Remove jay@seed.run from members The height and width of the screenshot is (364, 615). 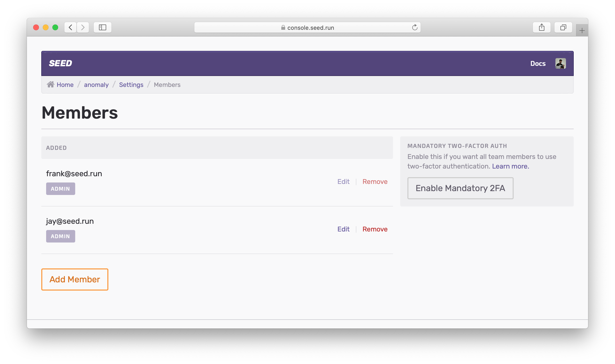pos(375,229)
